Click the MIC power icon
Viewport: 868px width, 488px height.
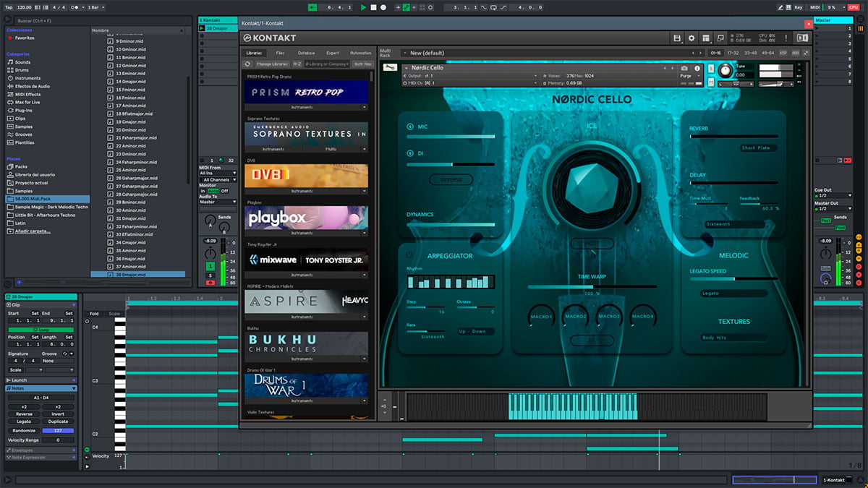click(x=409, y=127)
